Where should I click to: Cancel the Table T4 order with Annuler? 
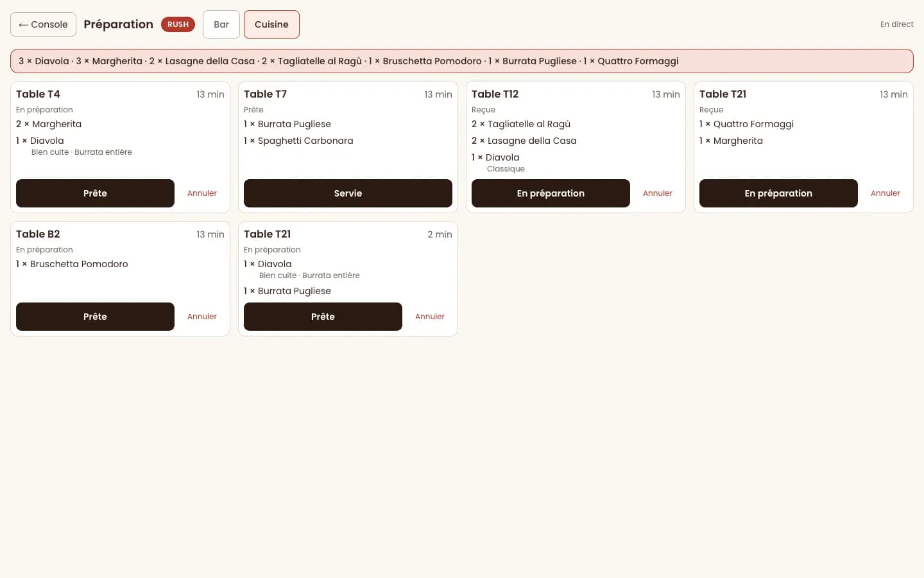tap(202, 193)
